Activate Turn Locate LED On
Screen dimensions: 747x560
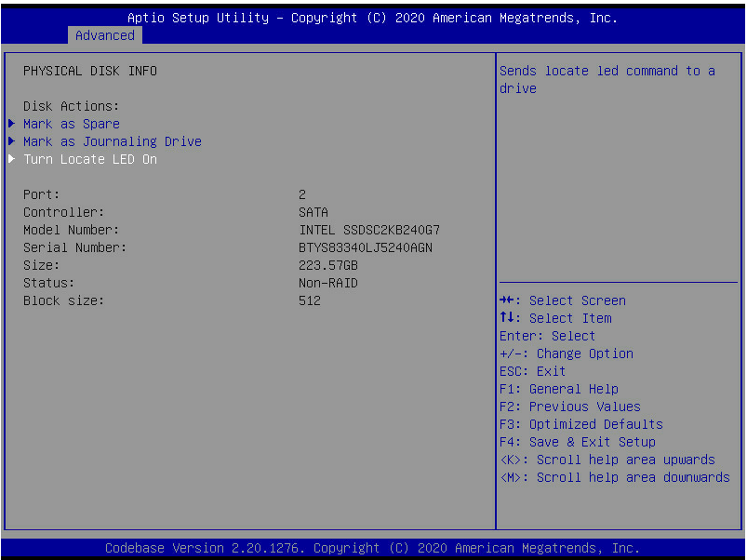(x=90, y=159)
